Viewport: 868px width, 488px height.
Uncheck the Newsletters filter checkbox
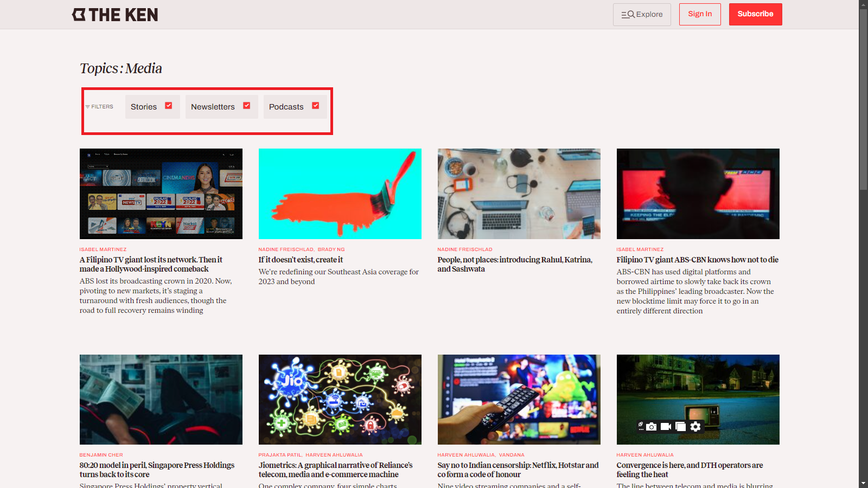(247, 106)
